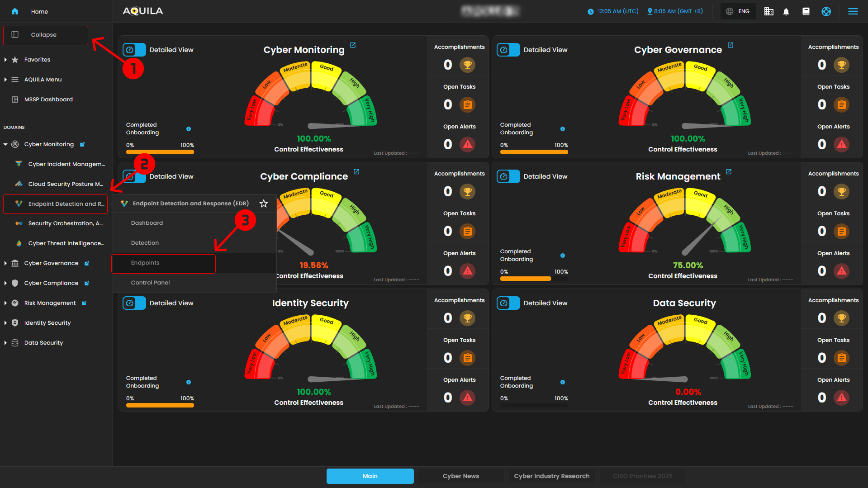The width and height of the screenshot is (868, 488).
Task: Toggle Detailed View for Cyber Monitoring
Action: click(134, 50)
